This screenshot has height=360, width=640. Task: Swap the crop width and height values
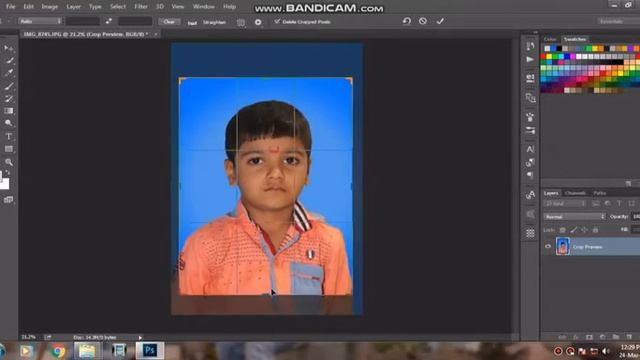click(x=109, y=21)
